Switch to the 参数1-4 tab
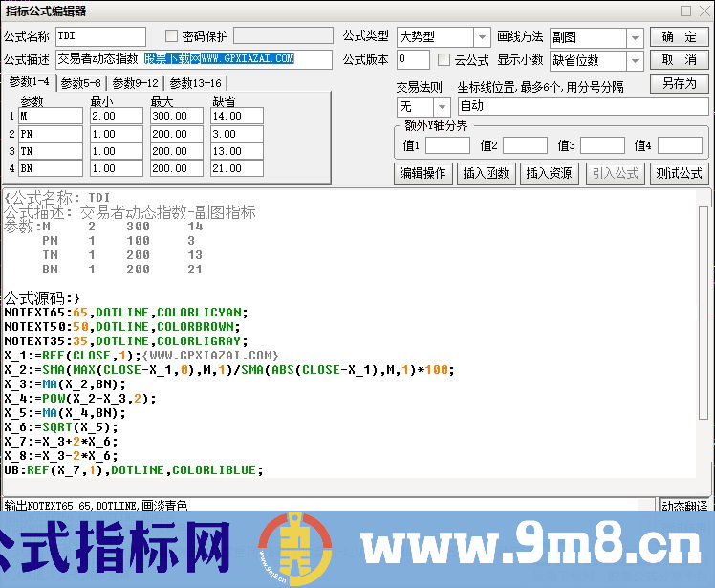Screen dimensions: 715x588 point(30,82)
